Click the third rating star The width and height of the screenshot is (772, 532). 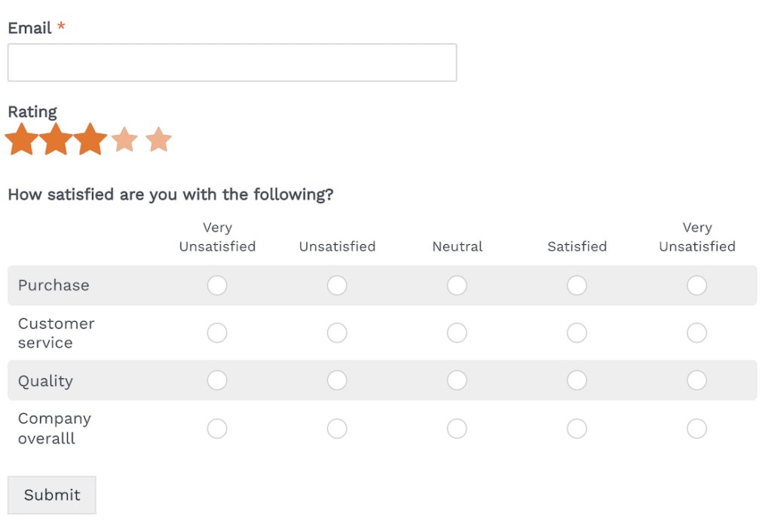click(x=90, y=139)
